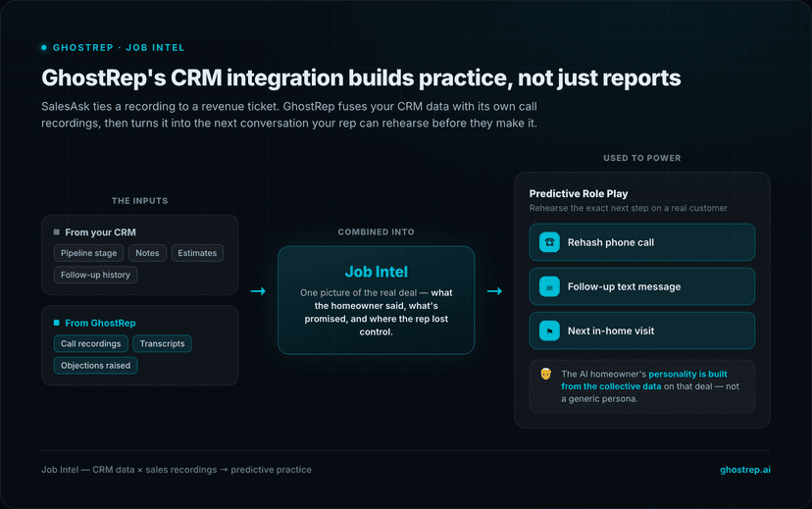Click the 'From GhostRep' label
The width and height of the screenshot is (812, 509).
tap(100, 323)
